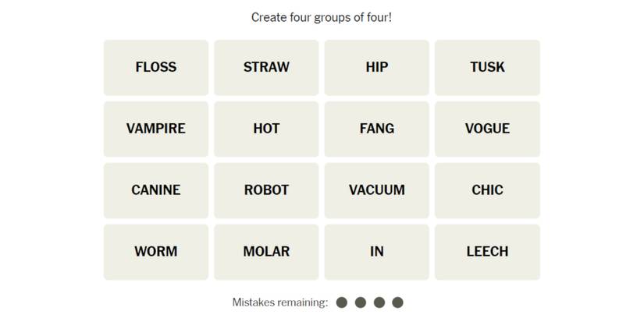
Task: Select the FLOSS word tile
Action: tap(156, 67)
